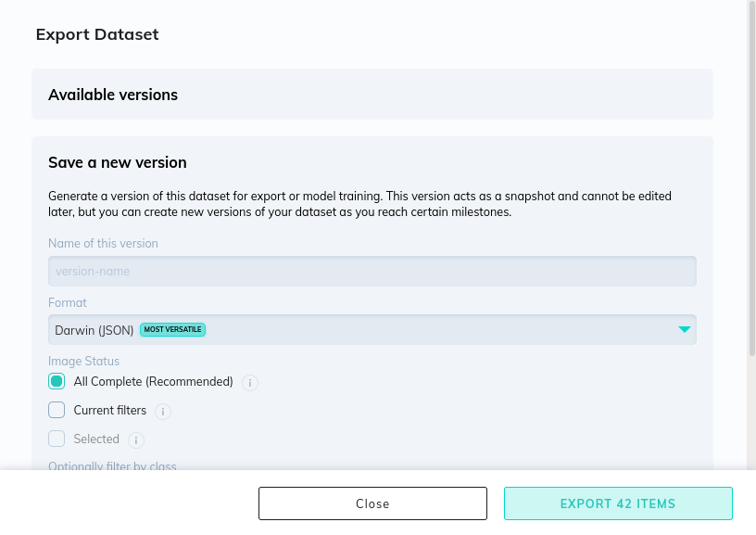
Task: Click the All Complete (Recommended) label
Action: 153,381
